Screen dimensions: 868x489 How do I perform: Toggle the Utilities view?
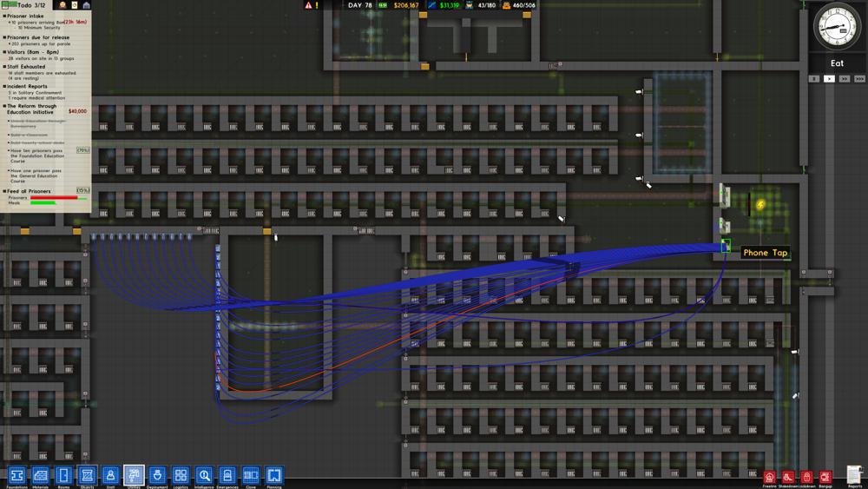(x=134, y=475)
